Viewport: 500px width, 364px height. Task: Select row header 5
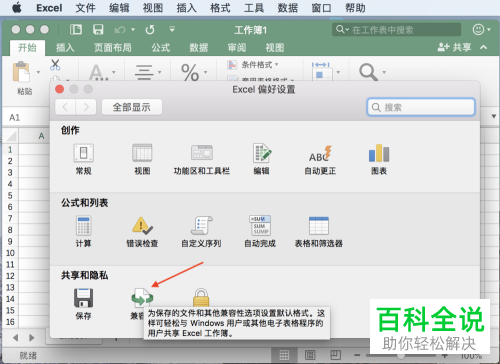click(x=10, y=195)
